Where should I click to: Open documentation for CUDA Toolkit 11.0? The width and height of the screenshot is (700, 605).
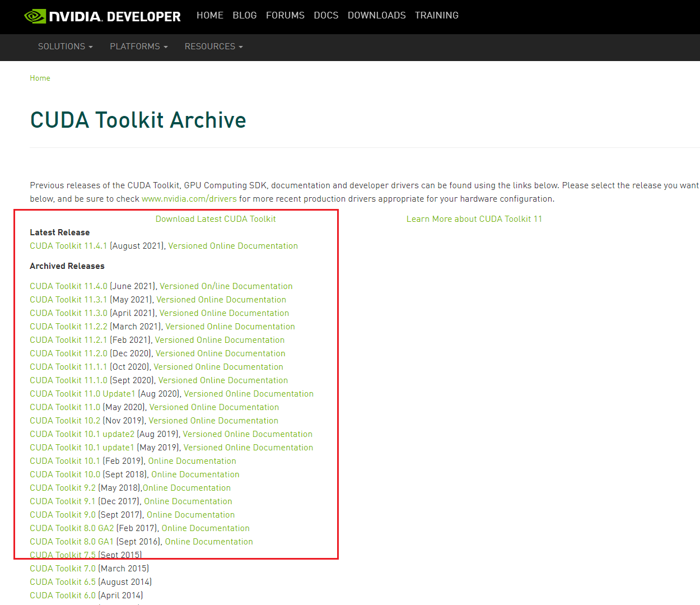[x=214, y=407]
